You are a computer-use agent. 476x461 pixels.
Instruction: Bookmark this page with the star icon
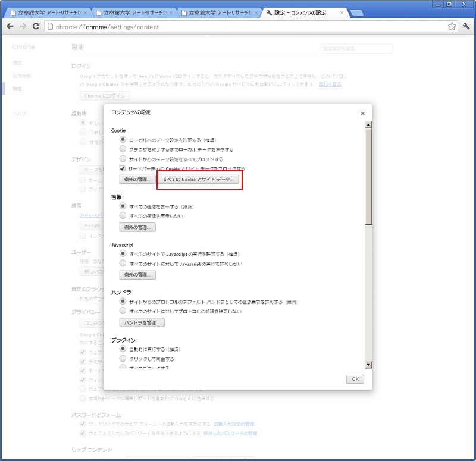(x=452, y=26)
